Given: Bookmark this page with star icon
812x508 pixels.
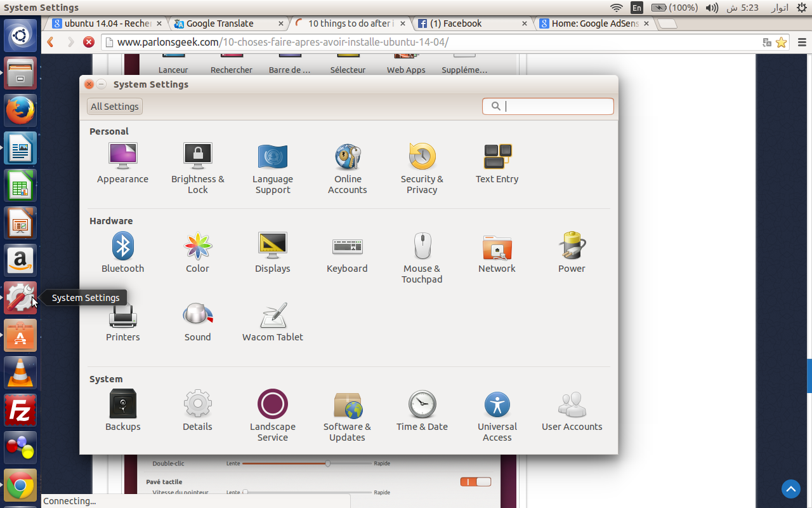Looking at the screenshot, I should click(x=782, y=43).
